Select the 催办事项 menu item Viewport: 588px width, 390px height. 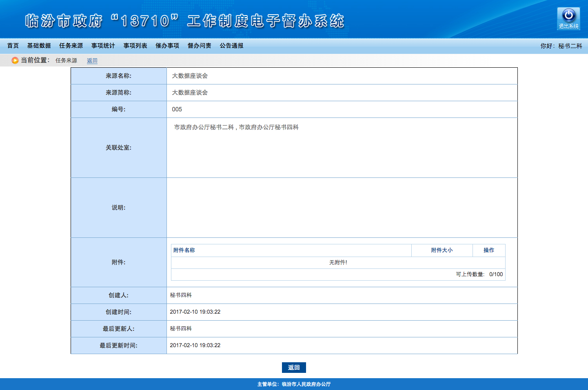pos(167,46)
